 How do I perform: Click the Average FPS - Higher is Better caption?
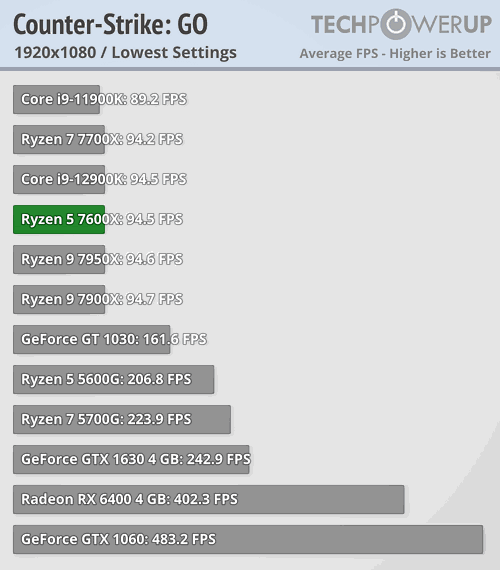coord(395,53)
